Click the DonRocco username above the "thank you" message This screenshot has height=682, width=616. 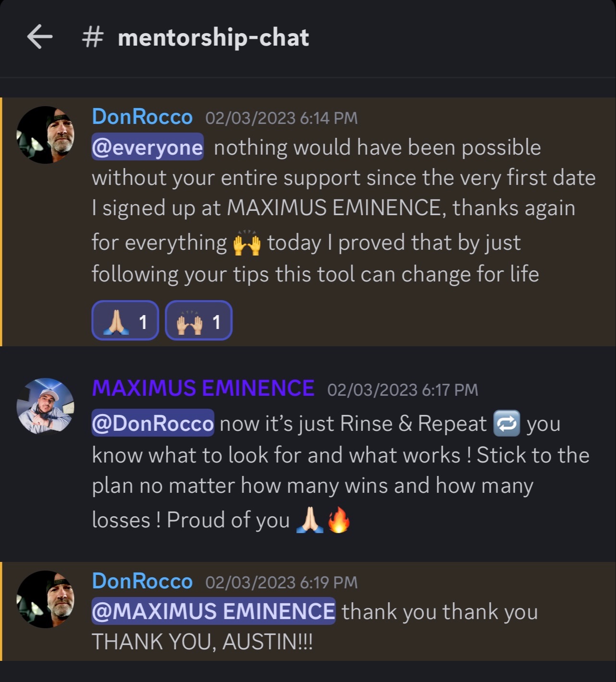coord(142,581)
